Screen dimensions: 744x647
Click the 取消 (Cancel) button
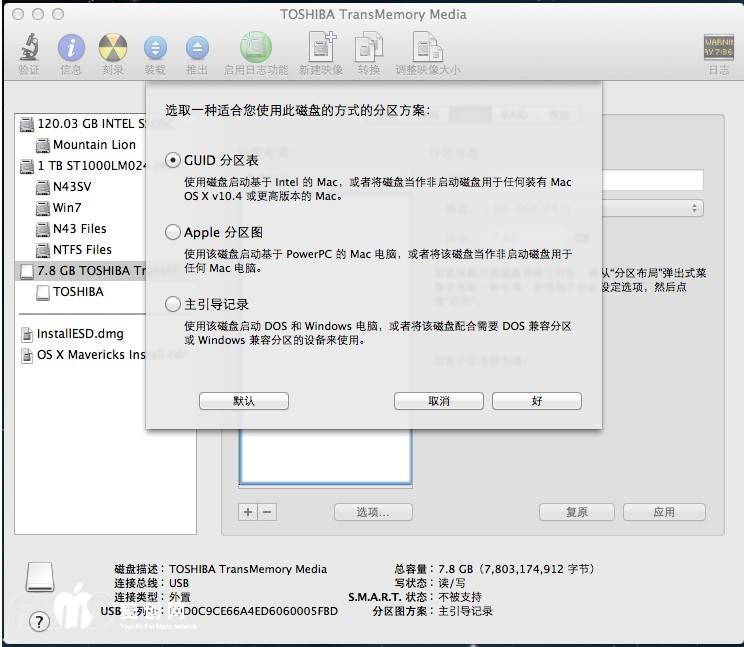pos(439,401)
